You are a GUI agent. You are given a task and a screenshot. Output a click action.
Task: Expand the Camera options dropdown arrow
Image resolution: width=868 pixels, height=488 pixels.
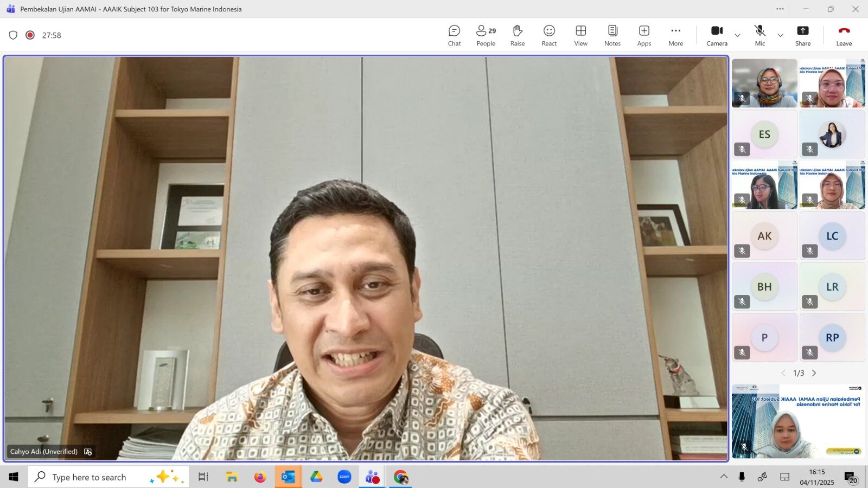[x=737, y=36]
